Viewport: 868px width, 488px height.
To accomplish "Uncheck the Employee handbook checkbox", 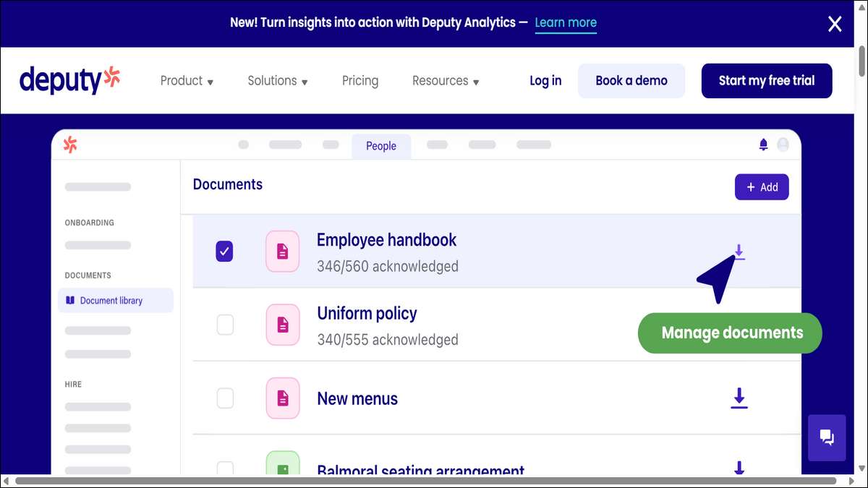I will tap(225, 252).
